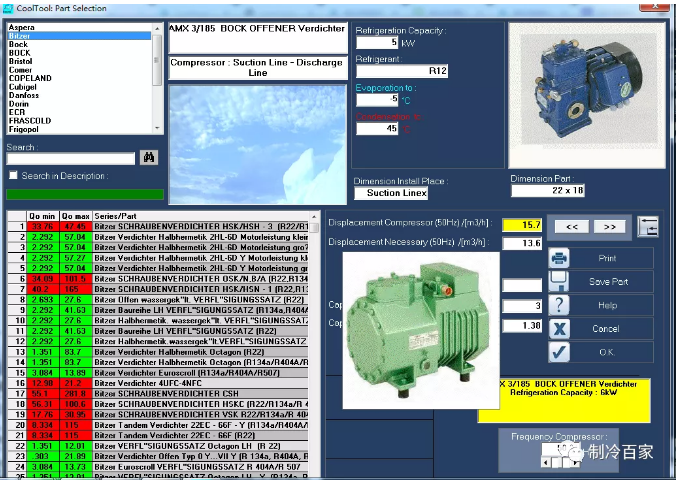This screenshot has width=677, height=480.
Task: Select row 17 Bitzer SCHRAUBENVERDICHTER CSH
Action: [x=158, y=394]
